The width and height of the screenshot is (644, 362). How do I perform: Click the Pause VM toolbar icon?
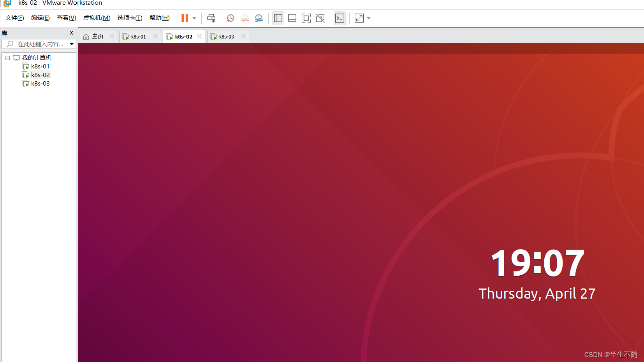point(185,18)
